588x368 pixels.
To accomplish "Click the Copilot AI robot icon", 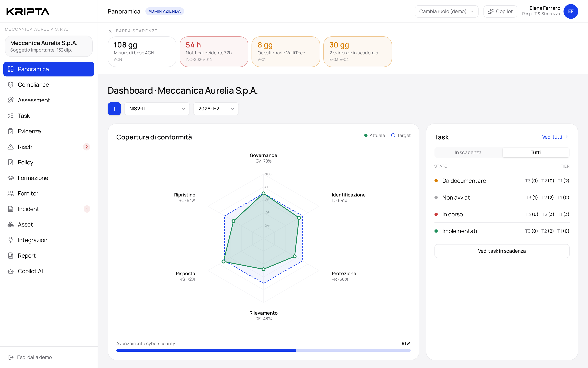I will 10,271.
